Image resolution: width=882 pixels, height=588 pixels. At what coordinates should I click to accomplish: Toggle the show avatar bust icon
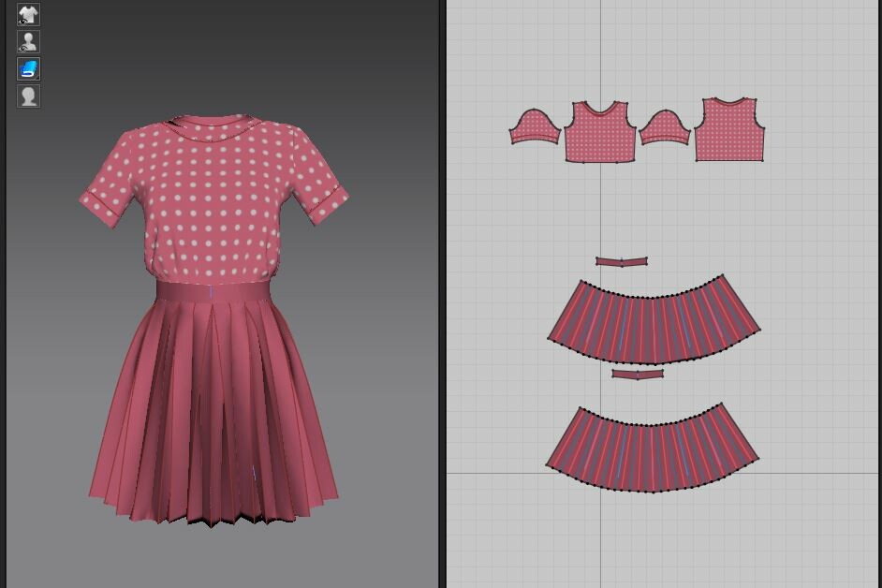[28, 41]
